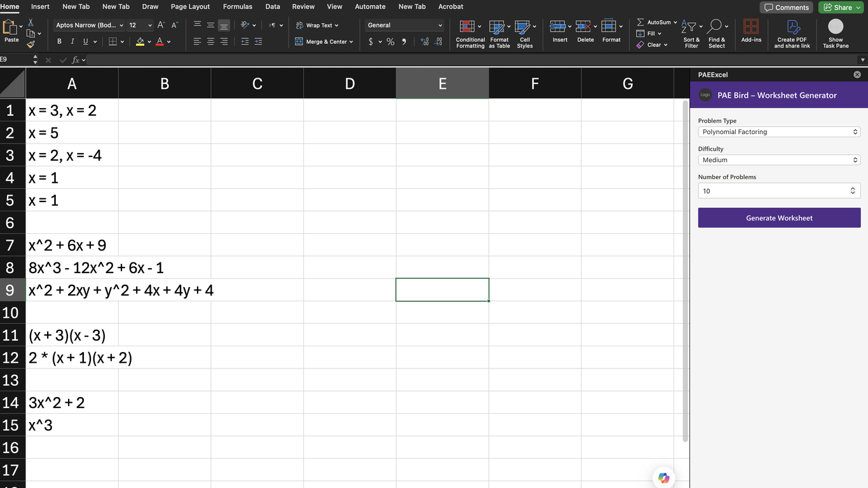Toggle underline formatting

tap(86, 41)
